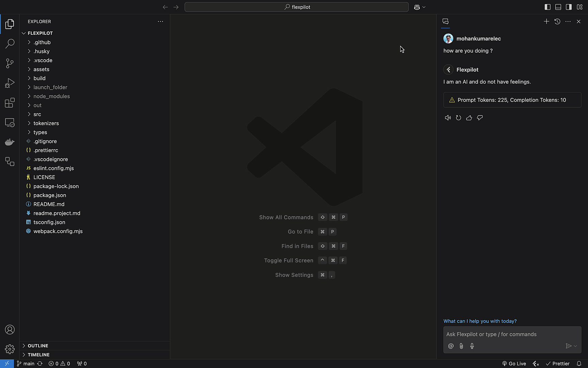Toggle the bottom panel visibility
This screenshot has height=368, width=588.
tap(558, 7)
